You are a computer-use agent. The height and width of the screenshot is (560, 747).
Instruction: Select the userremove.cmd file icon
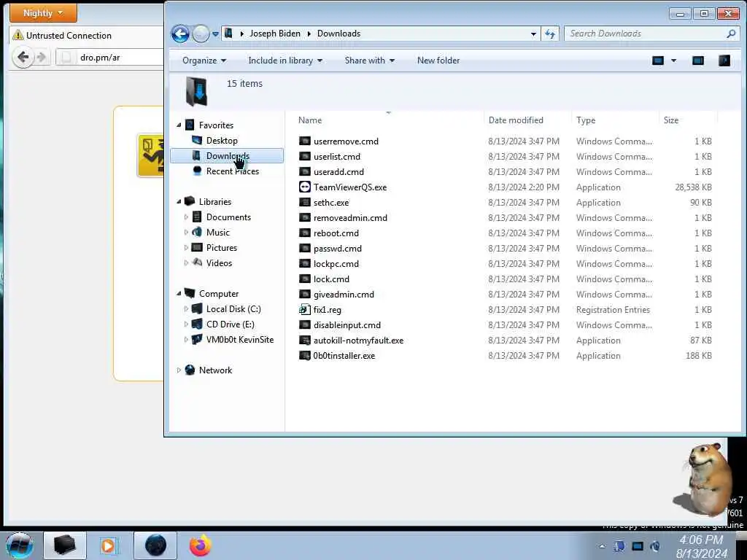pyautogui.click(x=304, y=141)
